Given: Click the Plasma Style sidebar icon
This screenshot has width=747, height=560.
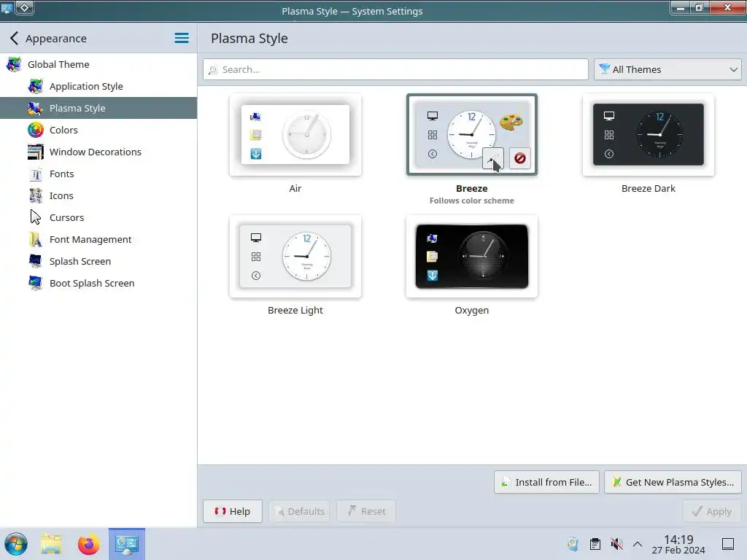Looking at the screenshot, I should [35, 108].
